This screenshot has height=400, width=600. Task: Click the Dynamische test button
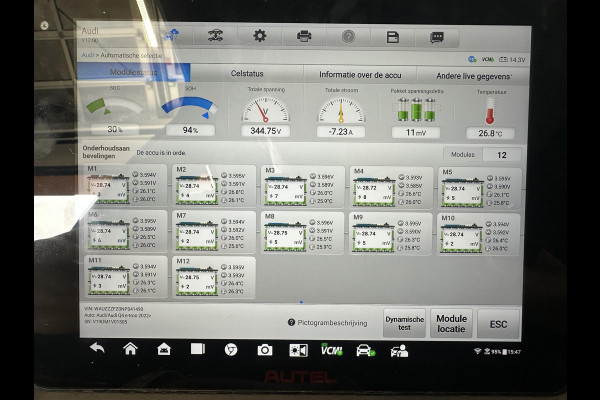pos(404,323)
